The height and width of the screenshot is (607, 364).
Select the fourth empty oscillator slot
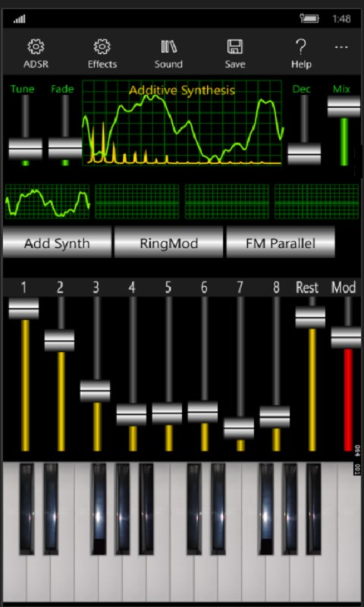[x=316, y=201]
